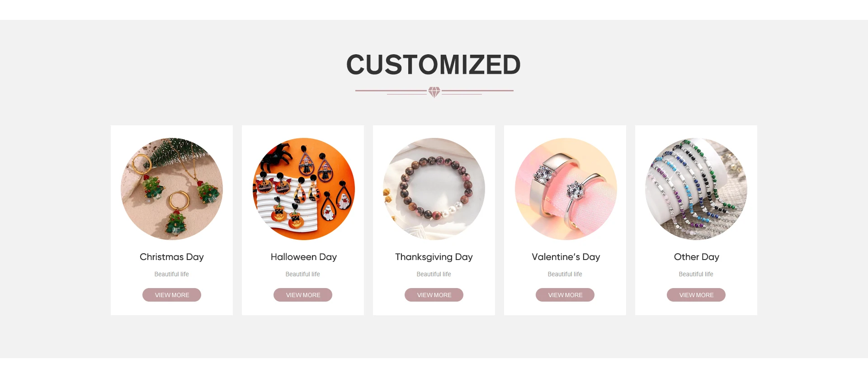The width and height of the screenshot is (868, 369).
Task: Open the Halloween Day earrings image
Action: [303, 189]
